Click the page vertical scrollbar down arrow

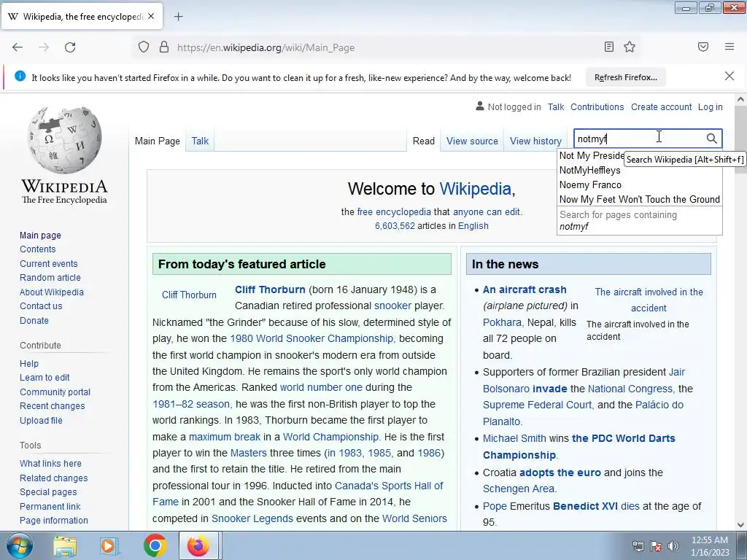click(x=740, y=525)
